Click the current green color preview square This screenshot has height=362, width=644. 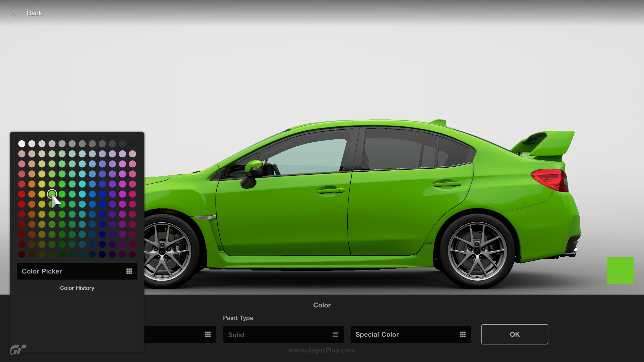621,270
